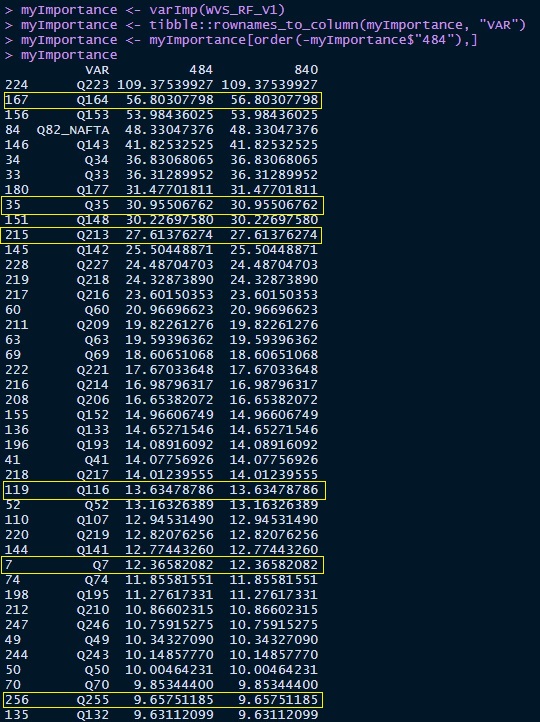540x722 pixels.
Task: Click the VAR column header
Action: pyautogui.click(x=97, y=70)
